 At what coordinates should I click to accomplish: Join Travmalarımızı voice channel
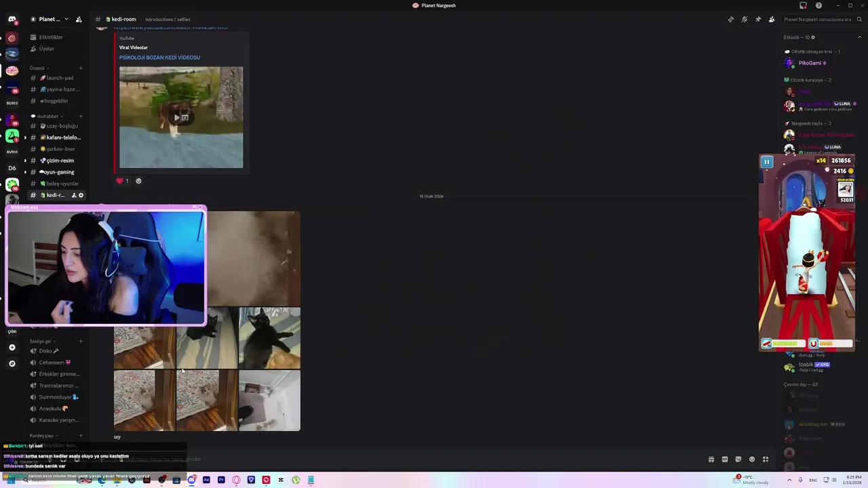coord(56,386)
